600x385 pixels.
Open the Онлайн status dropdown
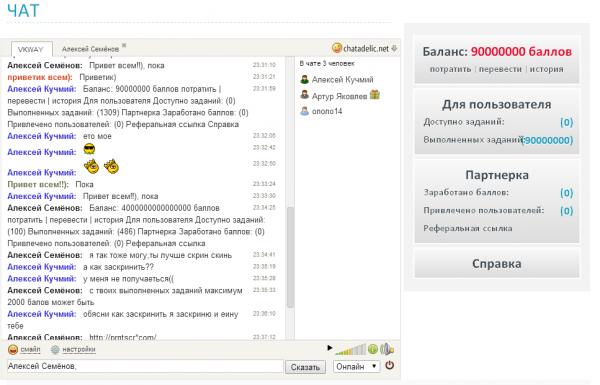pos(356,367)
